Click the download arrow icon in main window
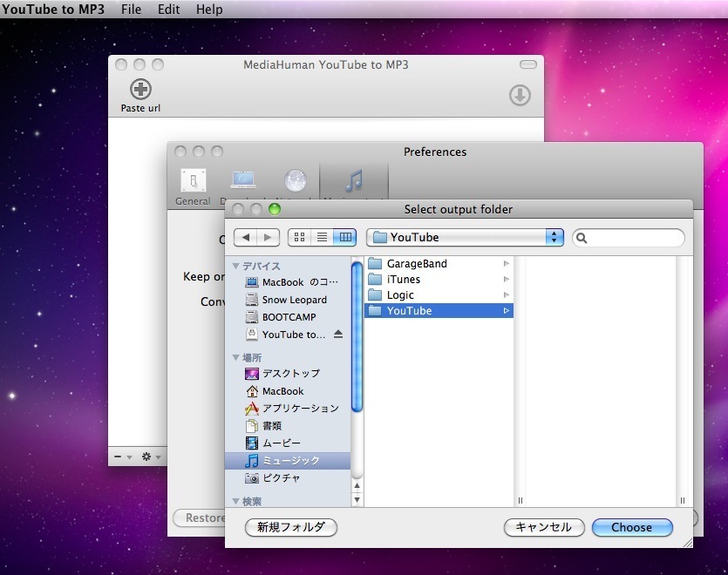The image size is (728, 575). [520, 95]
